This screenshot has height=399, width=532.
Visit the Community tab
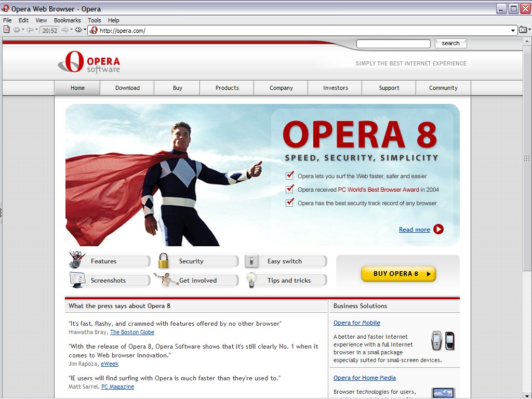point(443,88)
